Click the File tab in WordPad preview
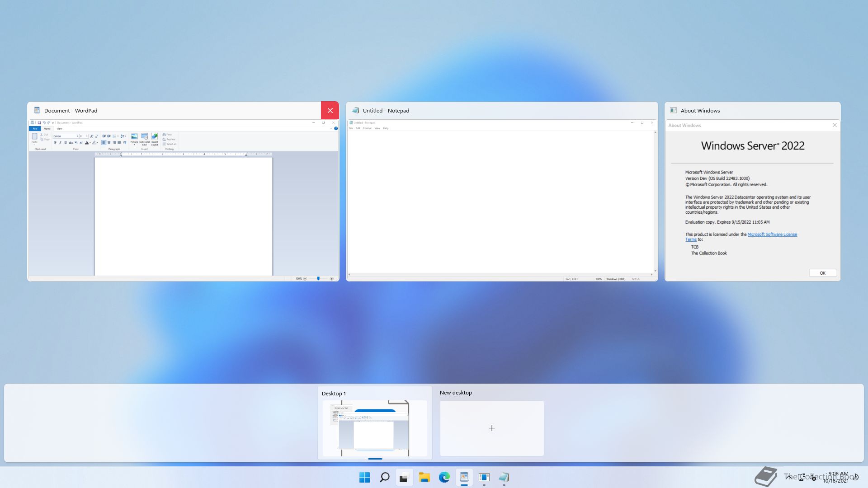 (35, 129)
